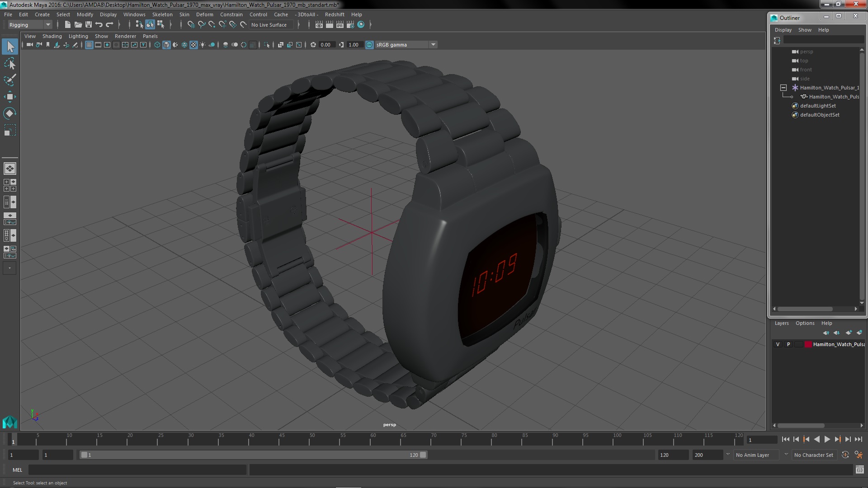Click the red layer color swatch
This screenshot has width=868, height=488.
[808, 344]
